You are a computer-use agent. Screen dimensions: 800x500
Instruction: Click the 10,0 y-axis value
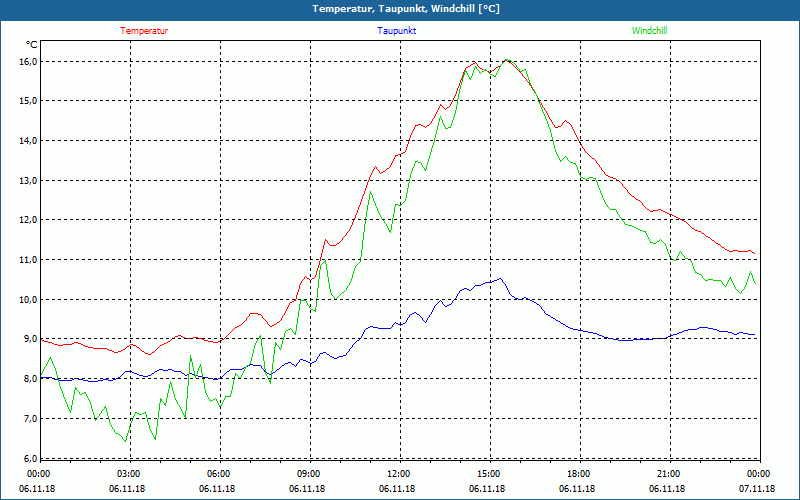pyautogui.click(x=29, y=299)
